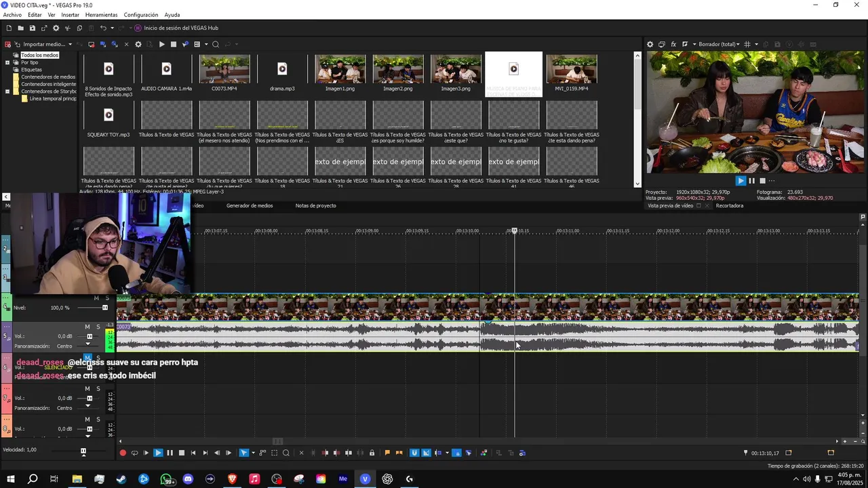Undo last action with the undo arrow
Viewport: 868px width, 488px height.
(103, 28)
